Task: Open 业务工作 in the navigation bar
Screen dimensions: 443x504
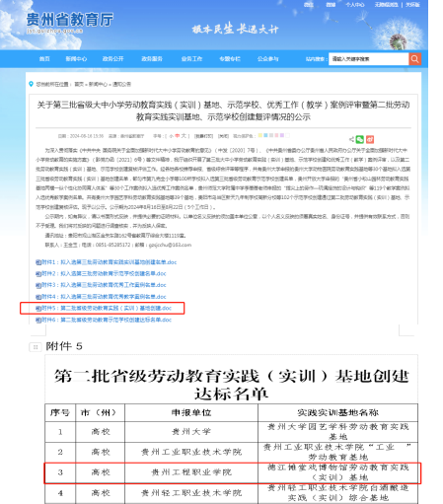Action: pos(191,59)
